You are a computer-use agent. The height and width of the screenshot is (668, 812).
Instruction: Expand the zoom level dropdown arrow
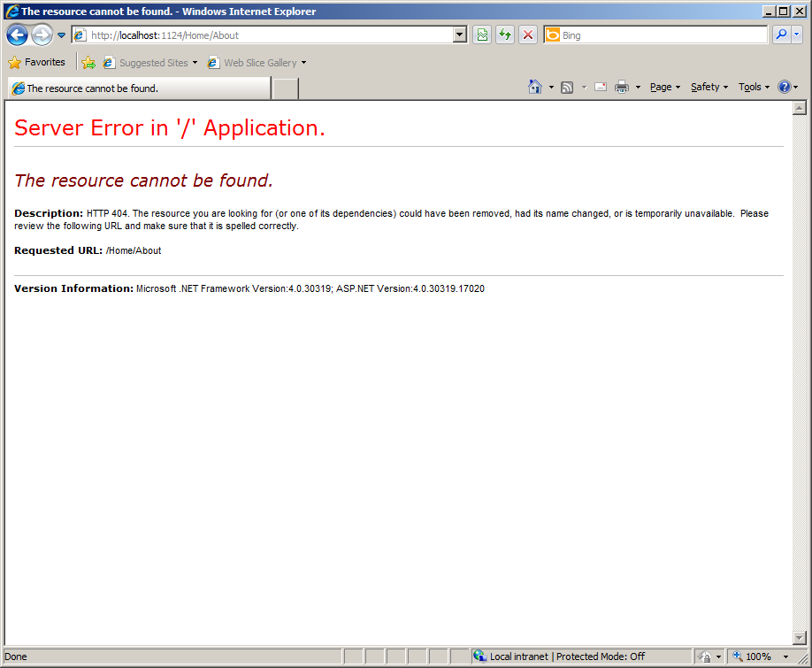point(786,656)
